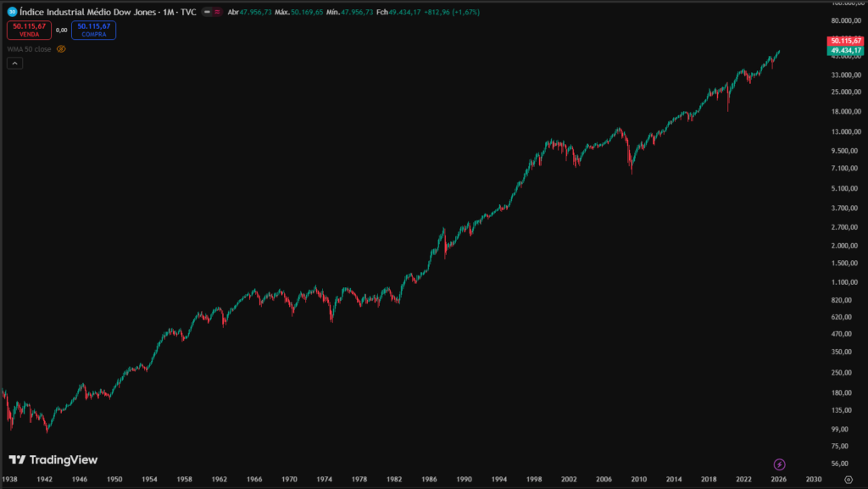Click the green 49.434,17 last-price tag

[x=845, y=50]
